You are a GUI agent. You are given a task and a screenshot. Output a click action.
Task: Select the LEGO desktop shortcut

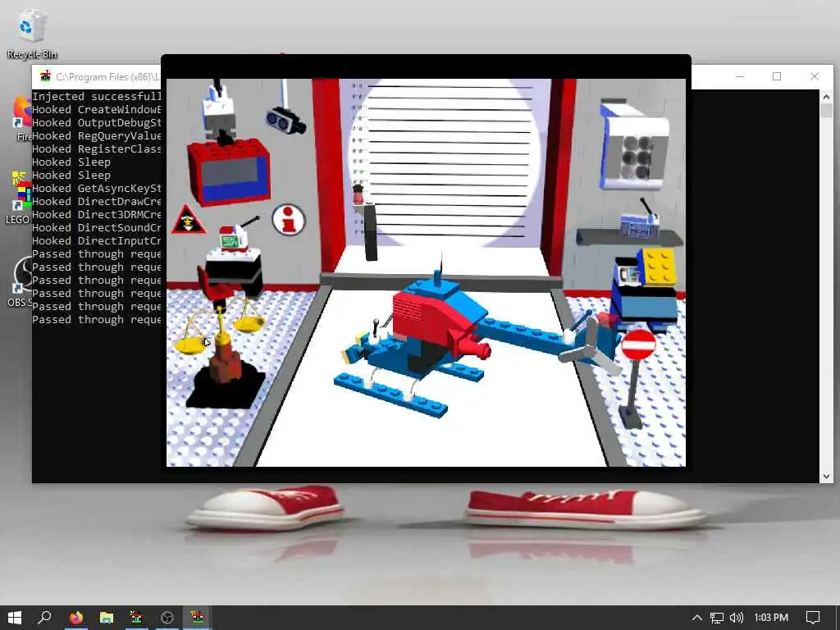coord(21,198)
